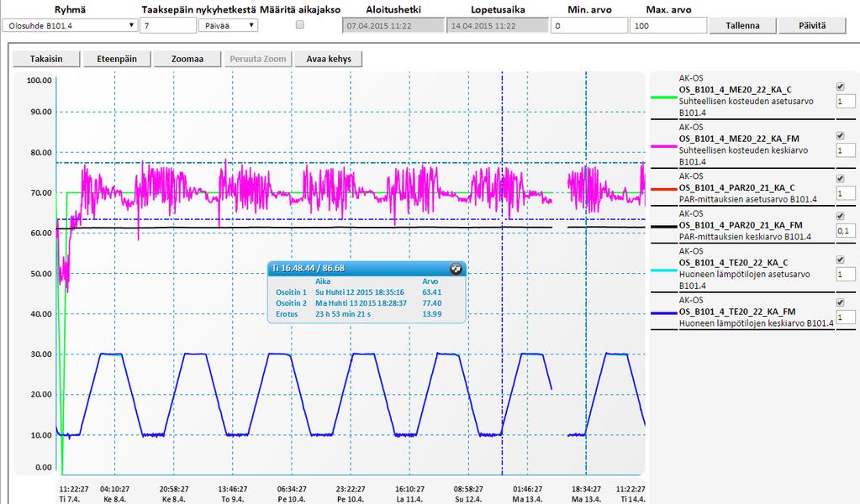Click the time 'Su Huhti 12 2015 18:35:16'
The width and height of the screenshot is (860, 504).
point(360,292)
